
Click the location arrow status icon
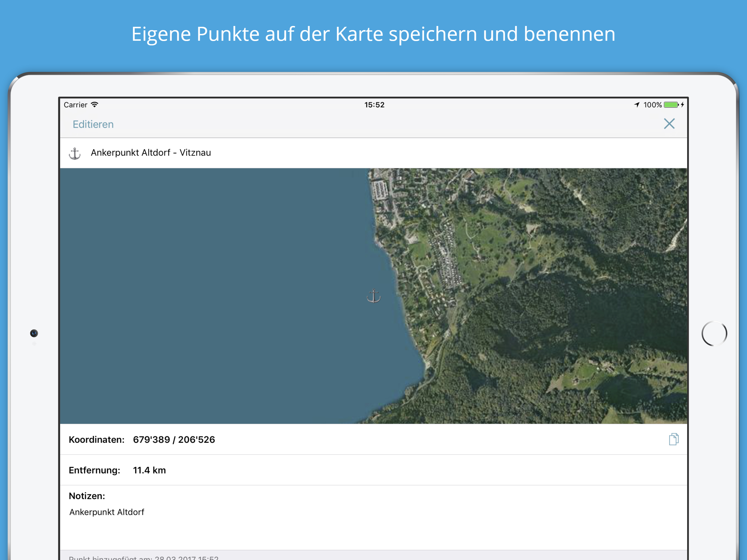pyautogui.click(x=637, y=105)
